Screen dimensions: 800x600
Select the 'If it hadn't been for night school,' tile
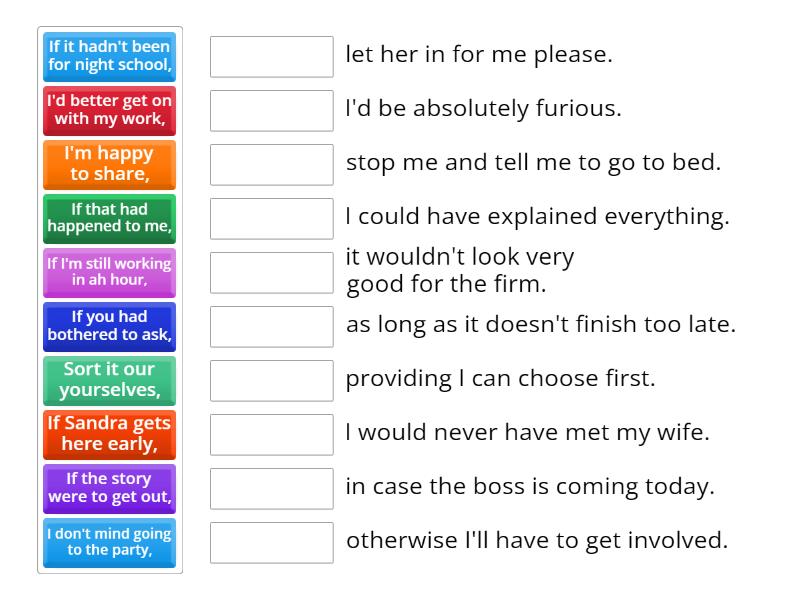109,57
